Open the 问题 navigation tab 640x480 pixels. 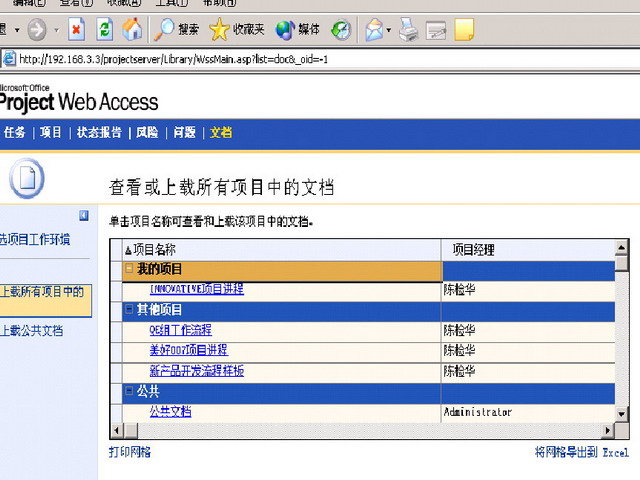184,133
